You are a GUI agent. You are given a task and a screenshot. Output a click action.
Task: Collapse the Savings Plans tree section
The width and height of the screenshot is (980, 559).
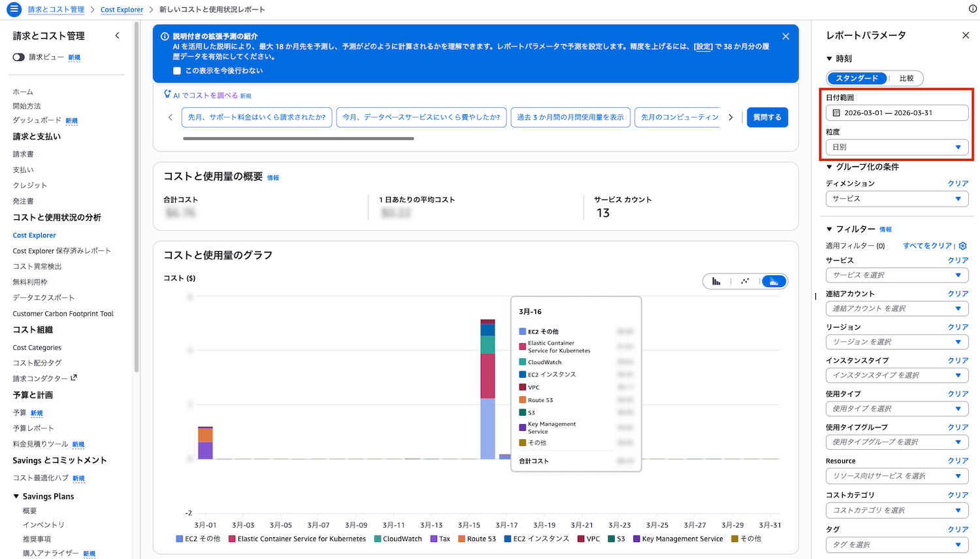click(16, 496)
